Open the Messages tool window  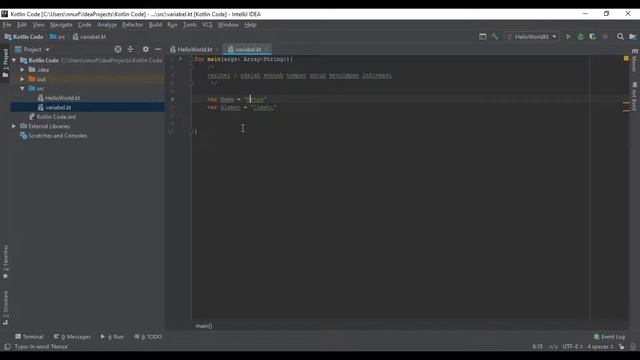(x=72, y=337)
